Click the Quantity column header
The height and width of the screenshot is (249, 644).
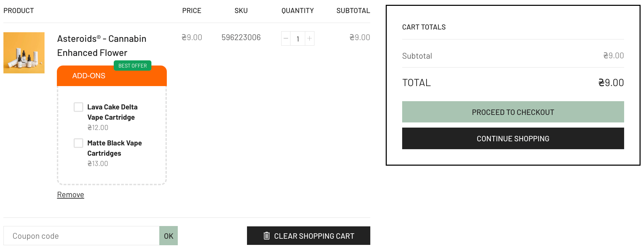pos(297,11)
